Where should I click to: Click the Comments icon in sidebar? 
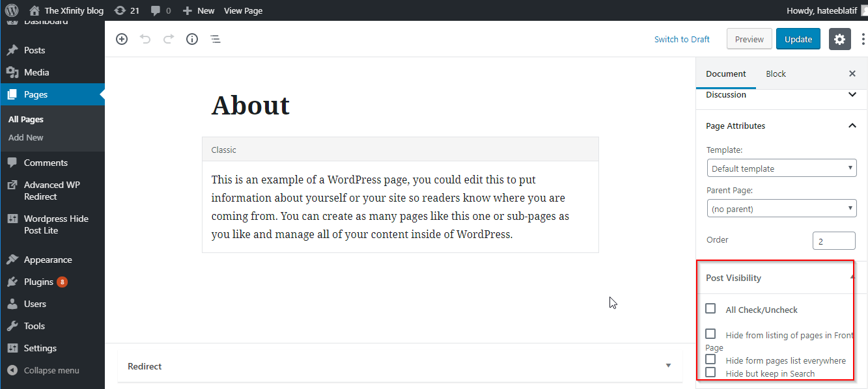(x=12, y=163)
